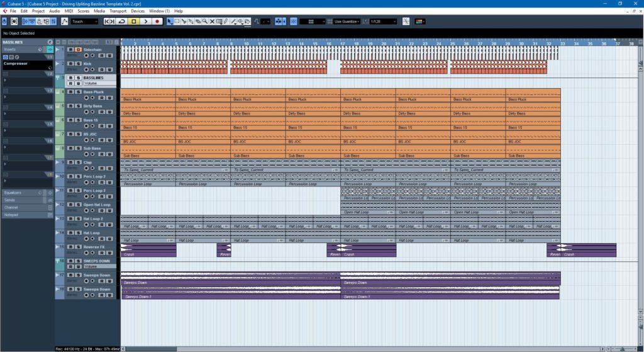Mute the Bass Pluck track
644x352 pixels.
pyautogui.click(x=70, y=92)
